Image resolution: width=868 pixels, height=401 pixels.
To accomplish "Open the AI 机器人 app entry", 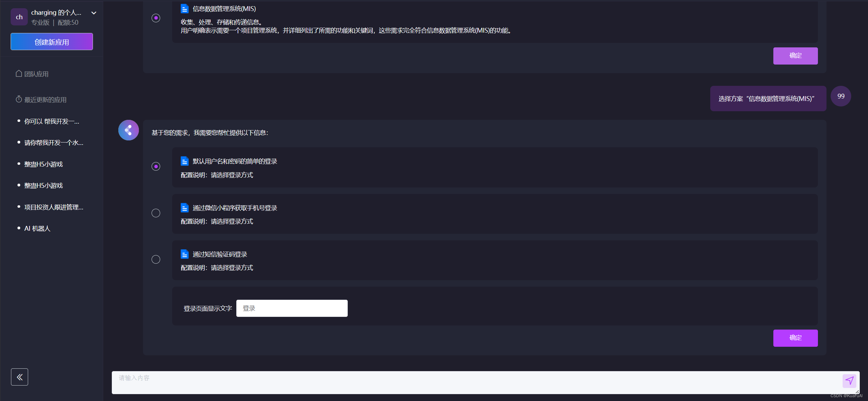I will pos(37,228).
